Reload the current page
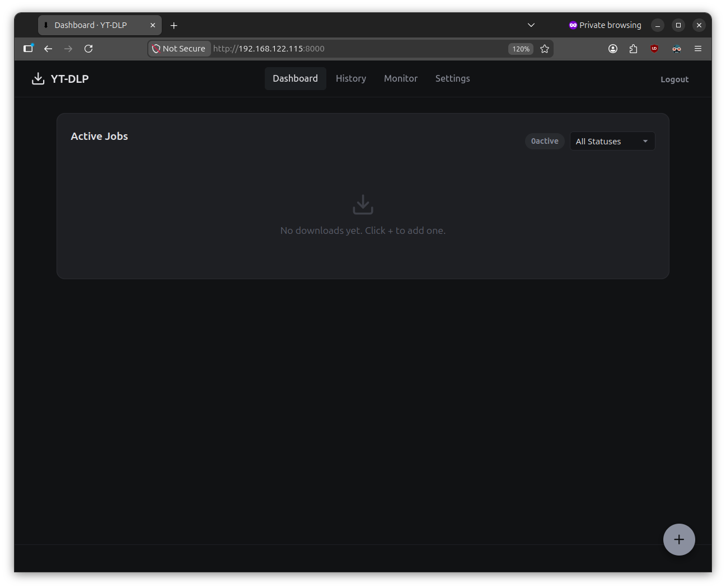Image resolution: width=726 pixels, height=588 pixels. (x=88, y=49)
